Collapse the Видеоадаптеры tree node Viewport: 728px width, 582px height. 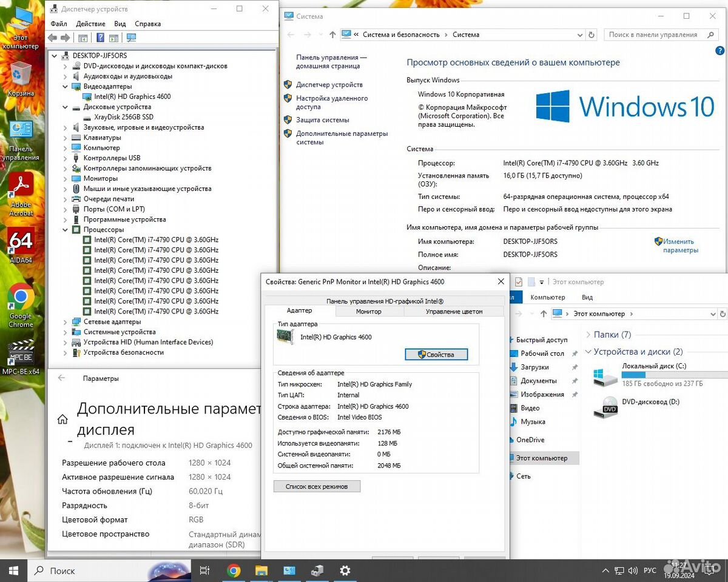(x=65, y=87)
